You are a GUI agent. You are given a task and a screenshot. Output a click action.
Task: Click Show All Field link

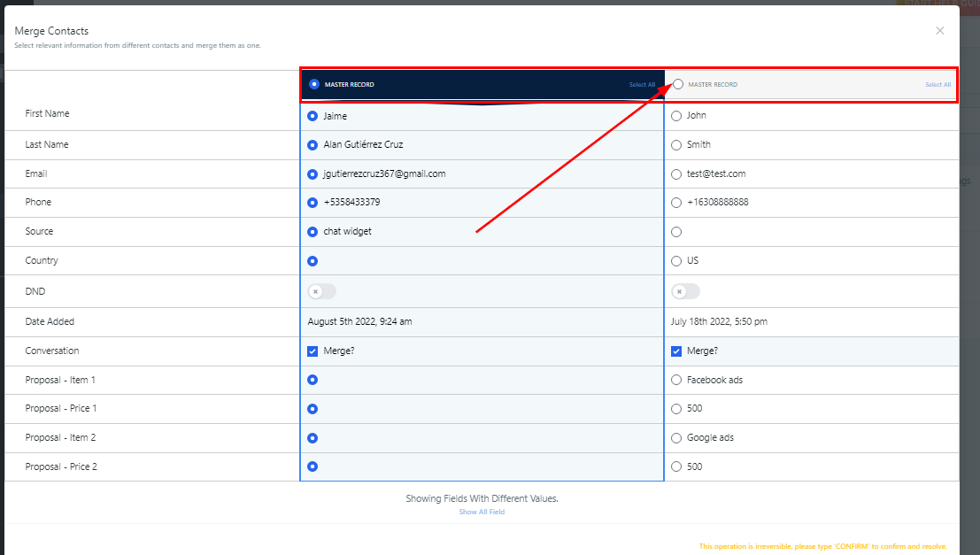point(482,512)
